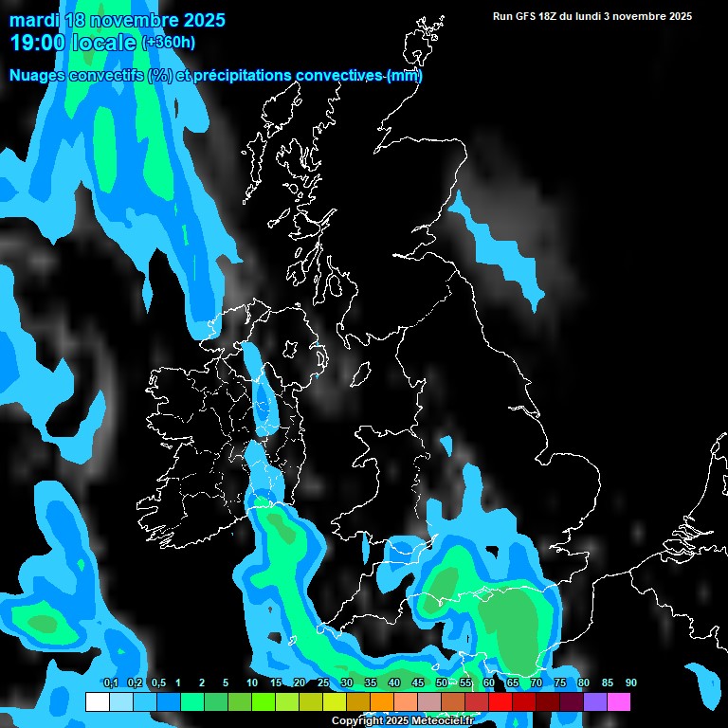Image resolution: width=728 pixels, height=728 pixels.
Task: Click the bright green 10–15 legend swatch
Action: (x=264, y=702)
